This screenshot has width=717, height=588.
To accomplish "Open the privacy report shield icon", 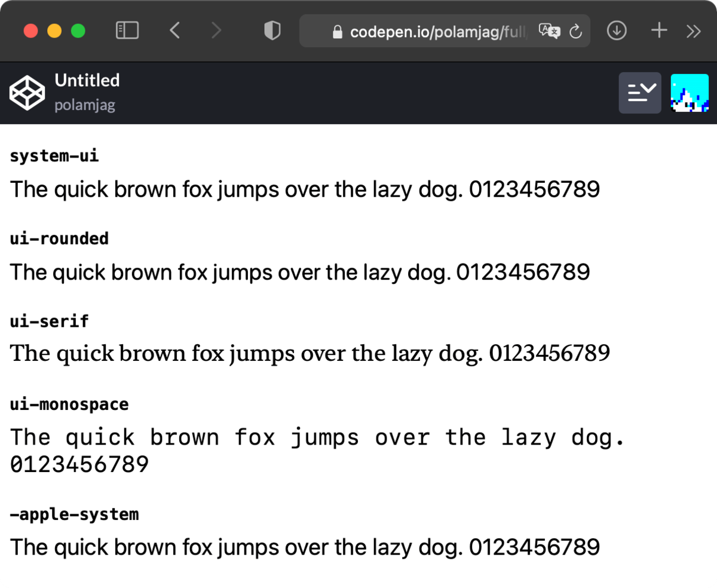I will click(x=272, y=31).
